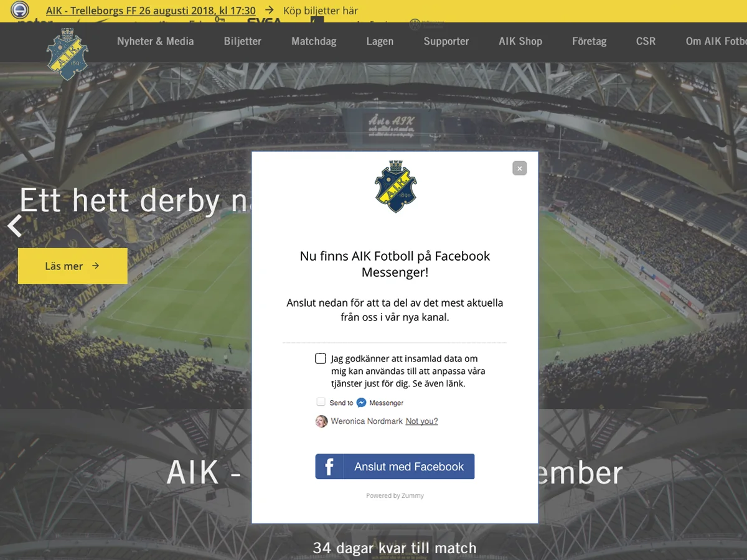Click the circular league logo in yellow bar
Viewport: 747px width, 560px height.
click(x=20, y=10)
